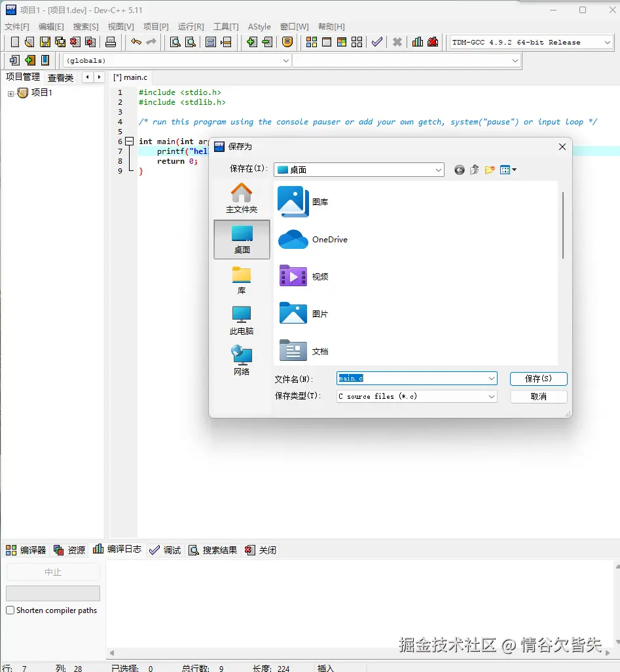The image size is (620, 672).
Task: Click the Replace toolbar icon
Action: [x=191, y=42]
